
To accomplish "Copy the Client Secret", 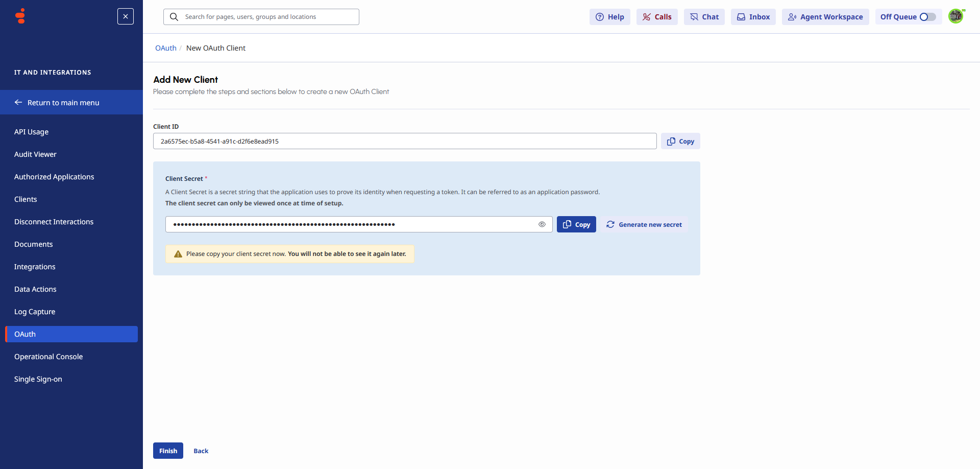I will pos(576,224).
